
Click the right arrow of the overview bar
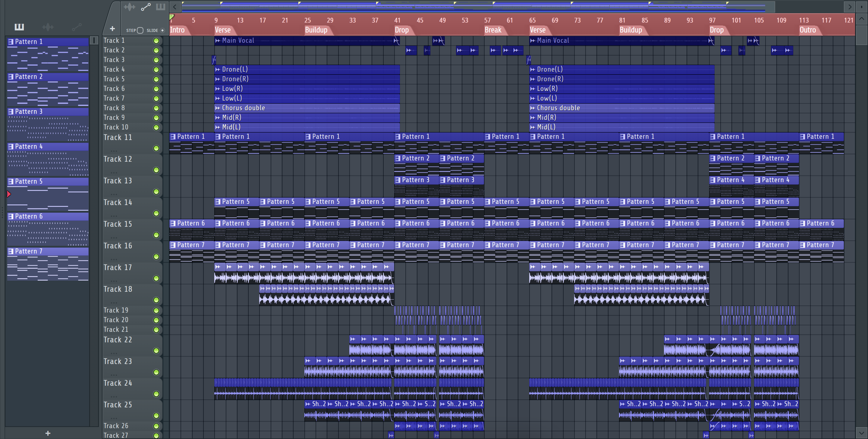click(850, 7)
